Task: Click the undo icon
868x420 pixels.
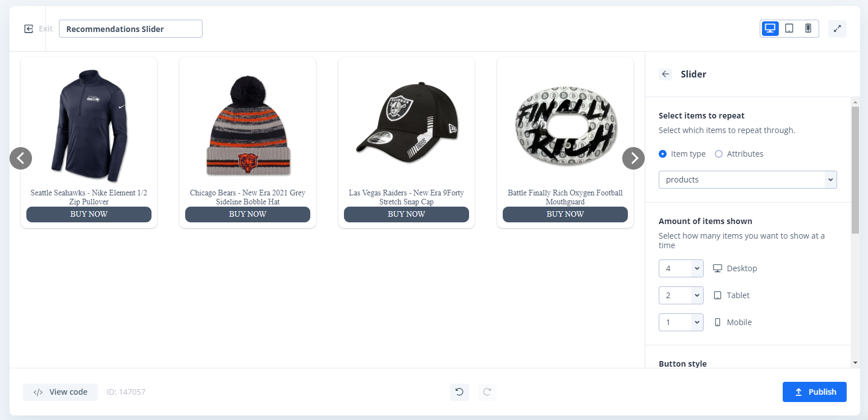Action: [x=460, y=392]
